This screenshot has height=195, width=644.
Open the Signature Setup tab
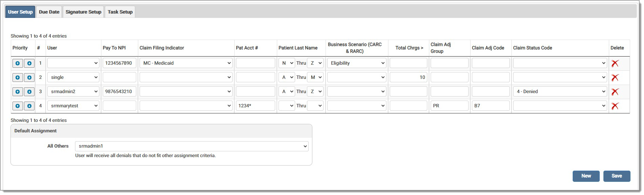(84, 12)
